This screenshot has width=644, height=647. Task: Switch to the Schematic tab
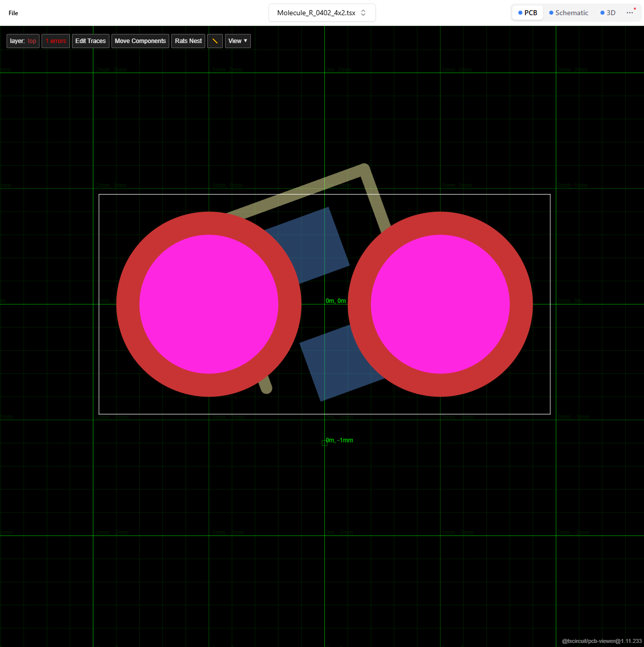click(x=569, y=13)
